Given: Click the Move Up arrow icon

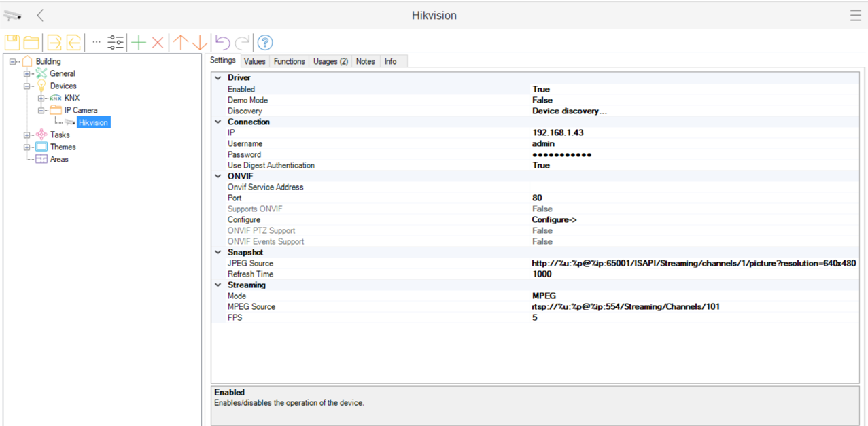Looking at the screenshot, I should [x=180, y=43].
